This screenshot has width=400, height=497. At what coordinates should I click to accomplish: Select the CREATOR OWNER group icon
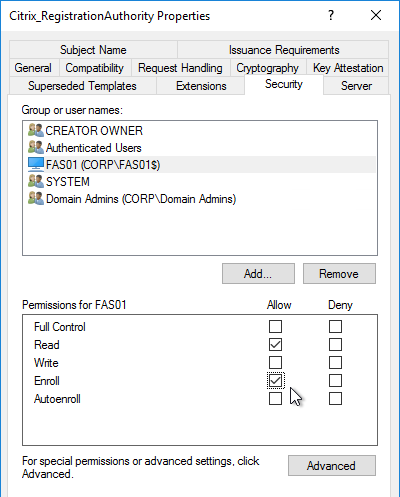pos(36,130)
